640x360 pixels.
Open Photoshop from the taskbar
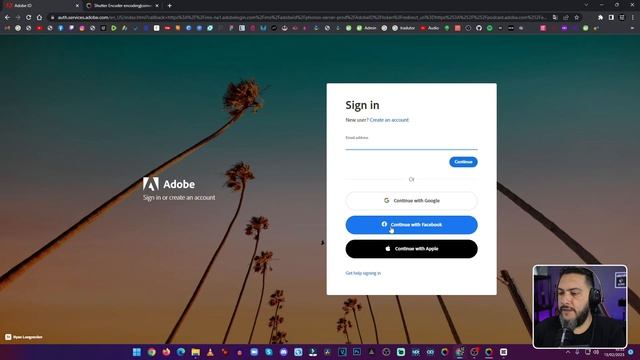coord(357,352)
